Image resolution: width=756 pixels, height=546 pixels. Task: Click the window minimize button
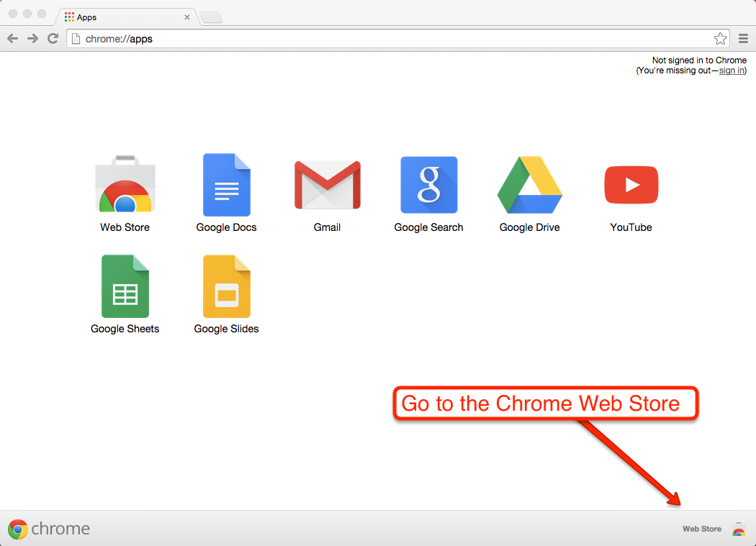point(27,14)
